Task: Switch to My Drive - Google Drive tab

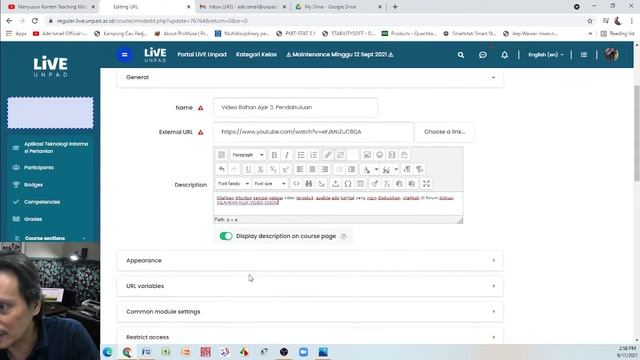Action: click(x=338, y=7)
